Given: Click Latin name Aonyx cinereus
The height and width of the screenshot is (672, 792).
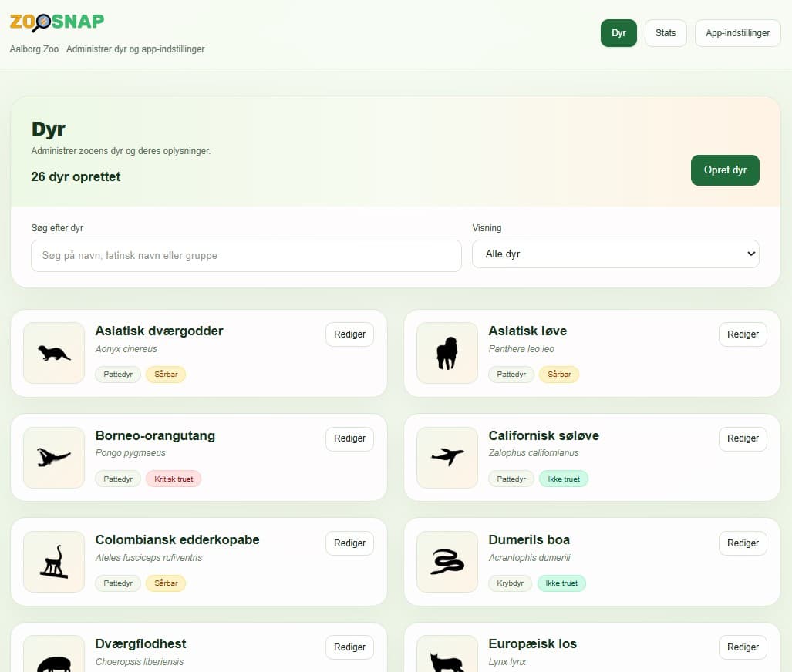Looking at the screenshot, I should [126, 349].
